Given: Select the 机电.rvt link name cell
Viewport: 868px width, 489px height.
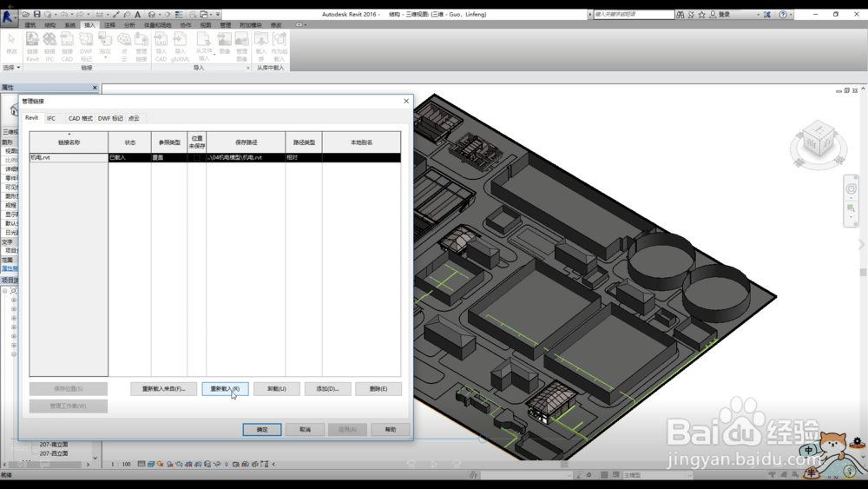Looking at the screenshot, I should point(69,158).
